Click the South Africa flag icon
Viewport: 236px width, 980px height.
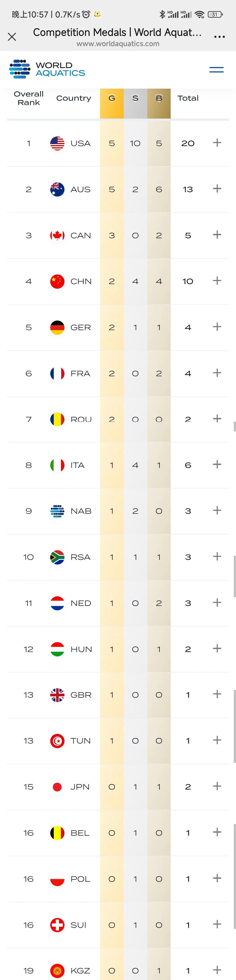click(57, 557)
